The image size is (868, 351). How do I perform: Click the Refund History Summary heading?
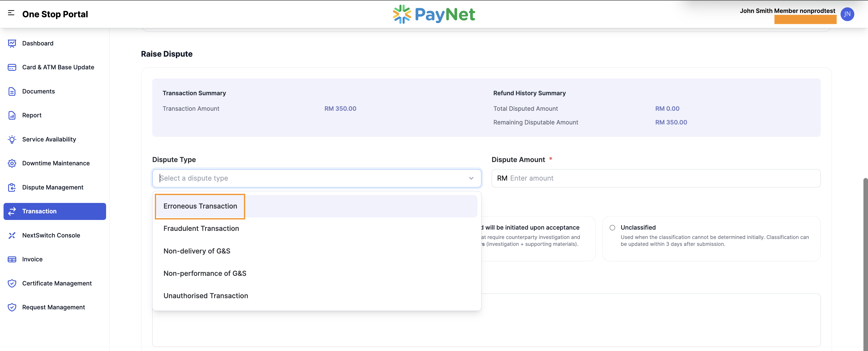[x=529, y=93]
